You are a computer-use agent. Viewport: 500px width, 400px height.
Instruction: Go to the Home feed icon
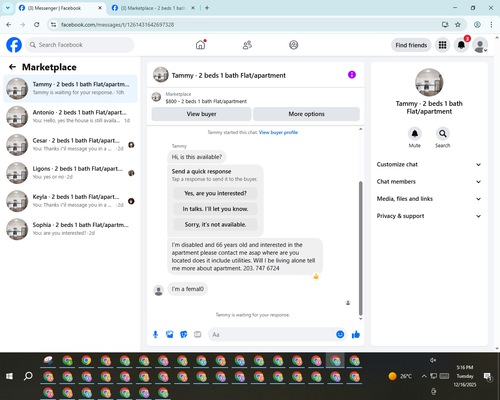click(x=201, y=45)
